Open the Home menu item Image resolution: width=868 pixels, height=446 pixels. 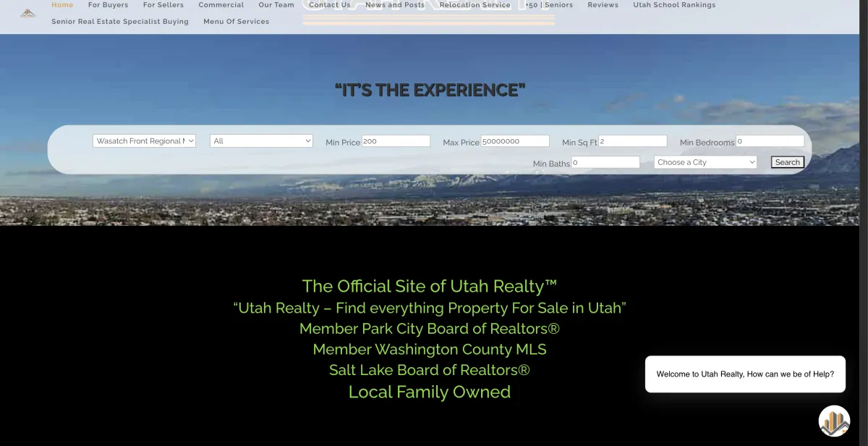[x=62, y=4]
